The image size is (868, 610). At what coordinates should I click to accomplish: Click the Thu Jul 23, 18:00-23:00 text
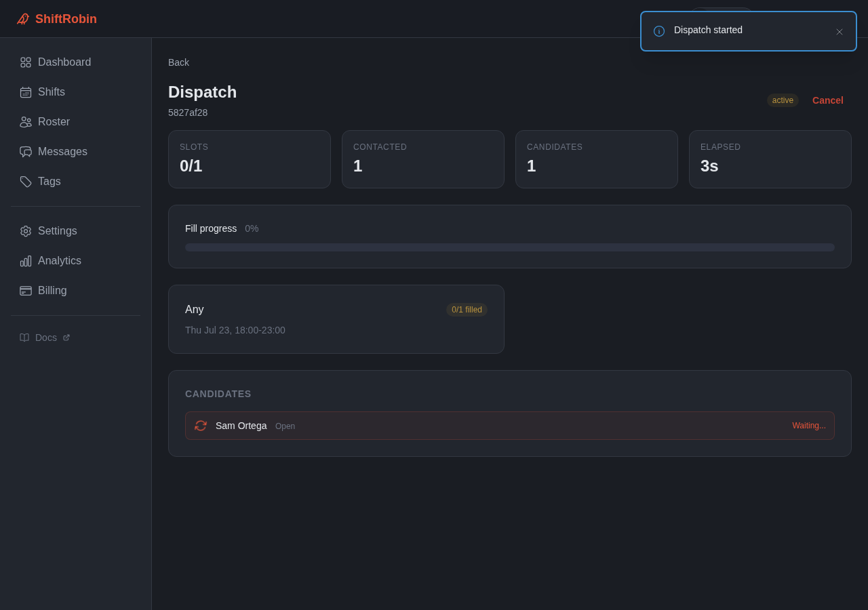click(x=235, y=330)
